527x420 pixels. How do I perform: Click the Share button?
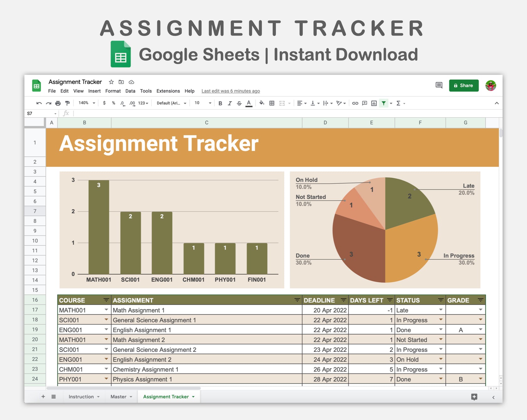(x=464, y=85)
